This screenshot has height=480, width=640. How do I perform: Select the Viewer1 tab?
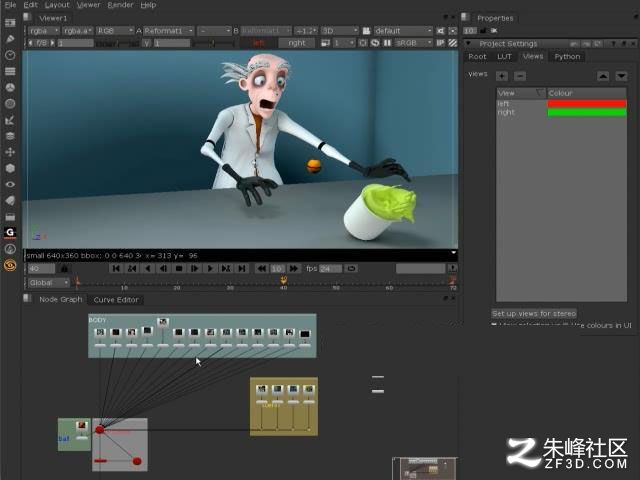(x=53, y=18)
